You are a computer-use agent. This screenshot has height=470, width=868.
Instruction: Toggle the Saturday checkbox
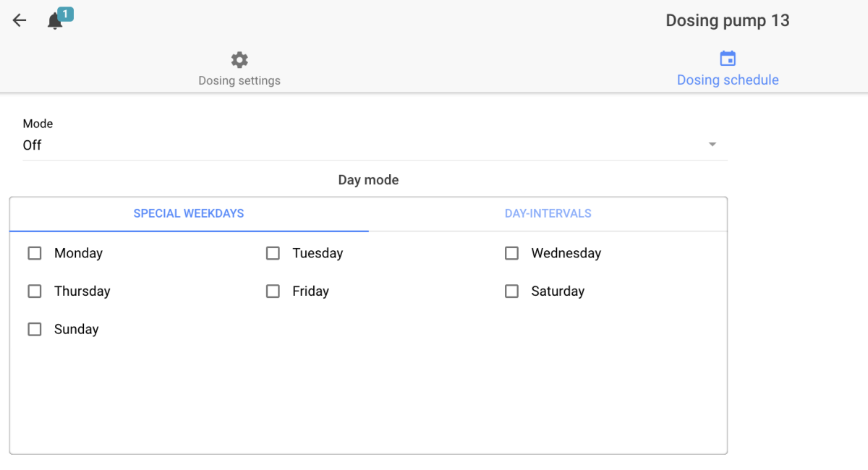511,291
